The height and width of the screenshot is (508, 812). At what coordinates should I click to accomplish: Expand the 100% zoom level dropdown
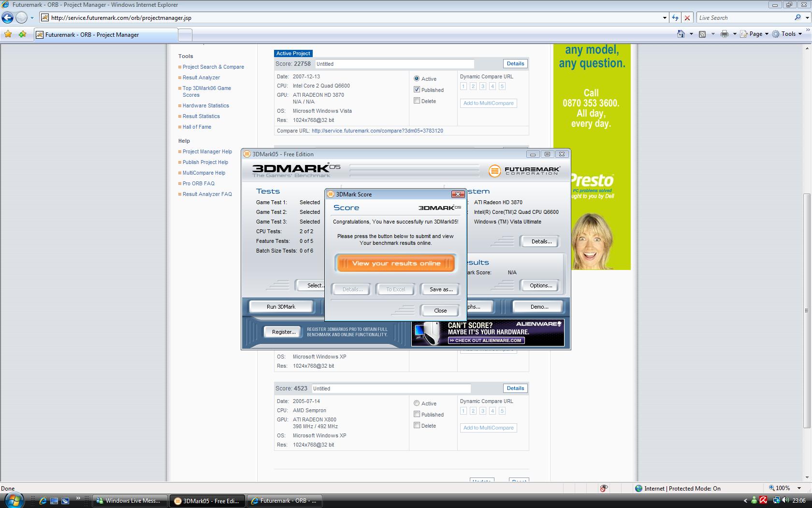[799, 488]
